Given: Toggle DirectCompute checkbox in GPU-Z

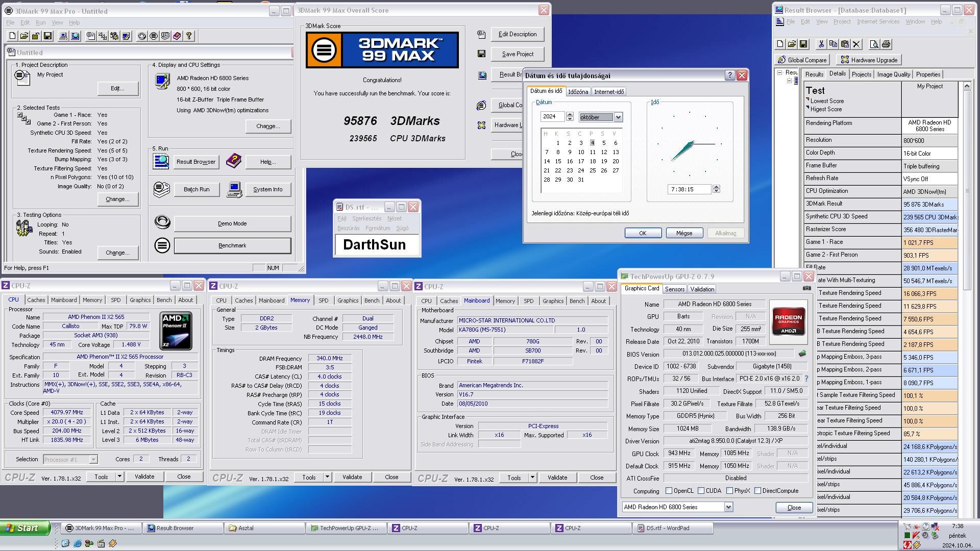Looking at the screenshot, I should pos(757,491).
